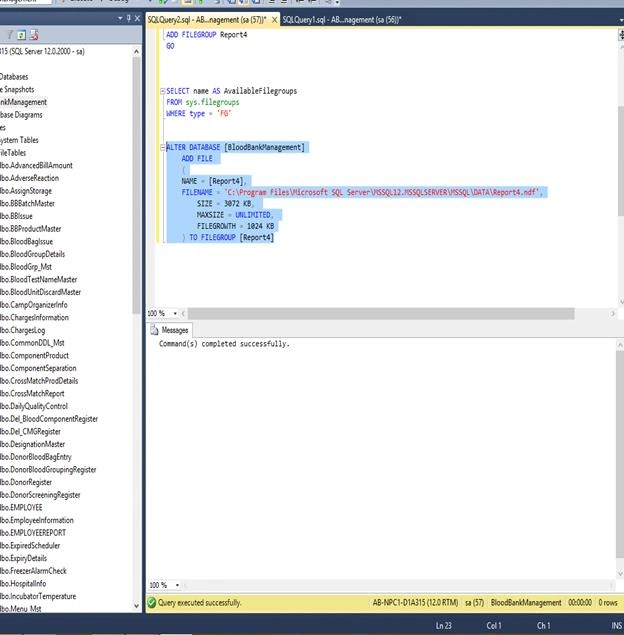Image resolution: width=624 pixels, height=635 pixels.
Task: Click the red report icon in Object Explorer toolbar
Action: click(x=34, y=35)
